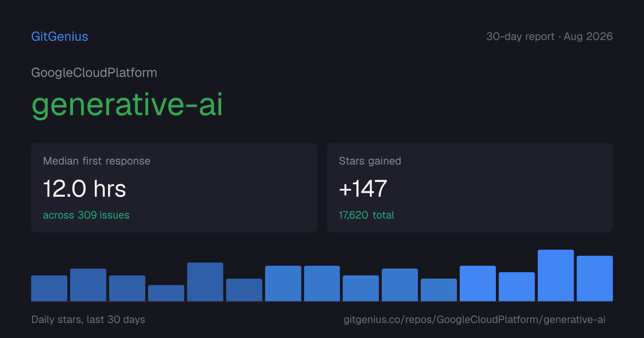The height and width of the screenshot is (338, 644).
Task: Select the "Daily stars, last 30 days" caption
Action: [x=88, y=319]
